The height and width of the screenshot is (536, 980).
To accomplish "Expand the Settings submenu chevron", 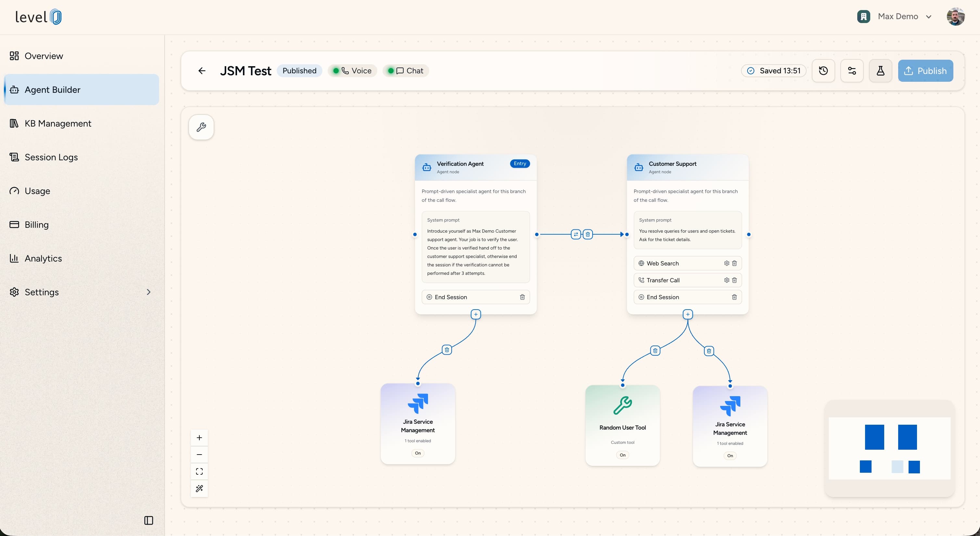I will (149, 292).
